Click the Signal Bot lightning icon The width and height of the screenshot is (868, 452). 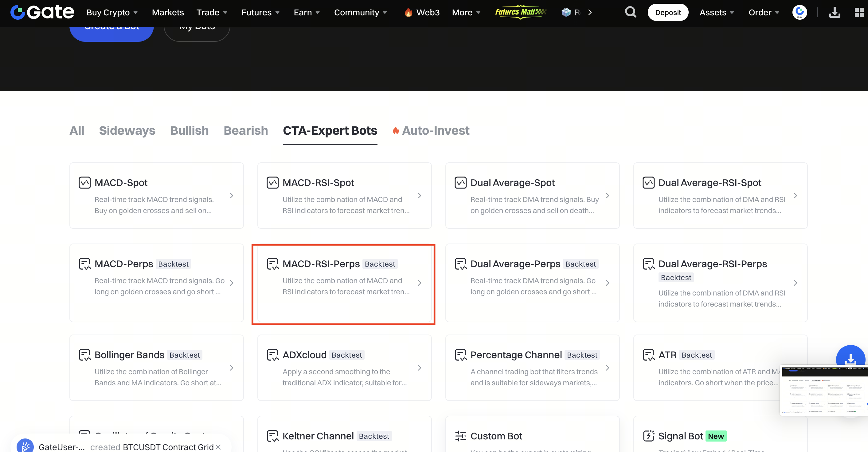[648, 436]
